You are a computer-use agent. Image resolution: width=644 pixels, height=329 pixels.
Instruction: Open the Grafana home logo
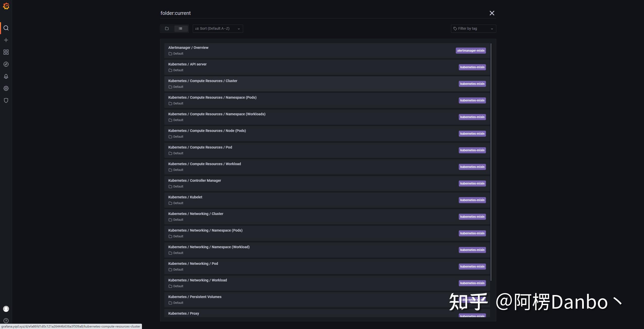(6, 6)
